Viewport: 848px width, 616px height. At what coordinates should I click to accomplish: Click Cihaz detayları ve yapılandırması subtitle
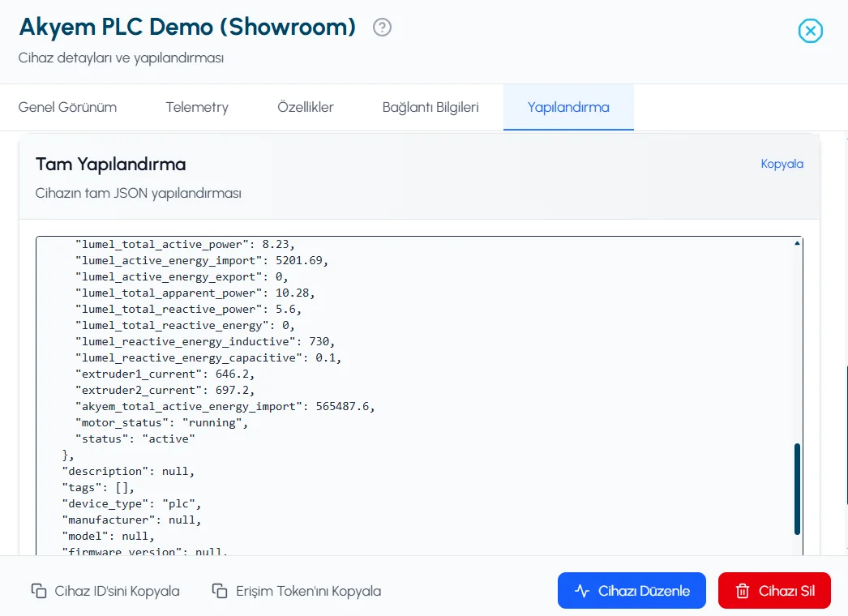(121, 58)
